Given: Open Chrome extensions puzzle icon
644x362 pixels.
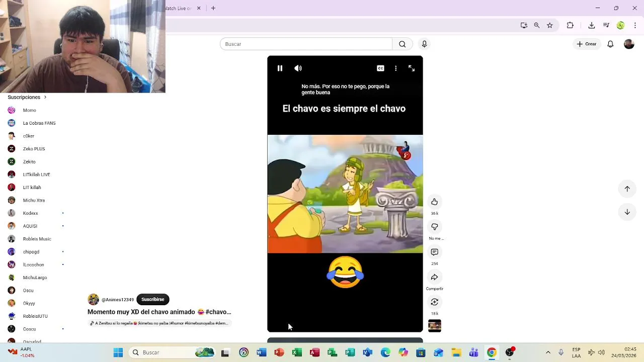Looking at the screenshot, I should click(570, 25).
